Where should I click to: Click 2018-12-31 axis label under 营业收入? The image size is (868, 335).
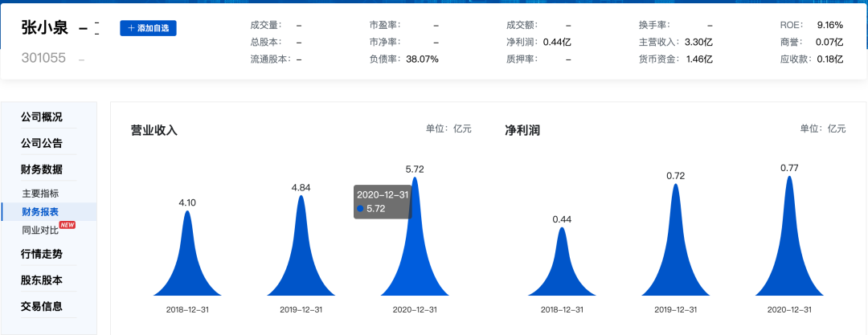[187, 310]
